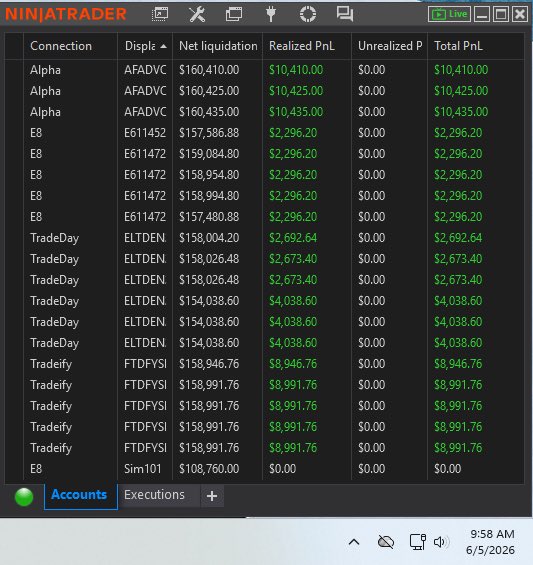Image resolution: width=533 pixels, height=565 pixels.
Task: Select realized PnL $8,946.76 cell
Action: pos(293,364)
